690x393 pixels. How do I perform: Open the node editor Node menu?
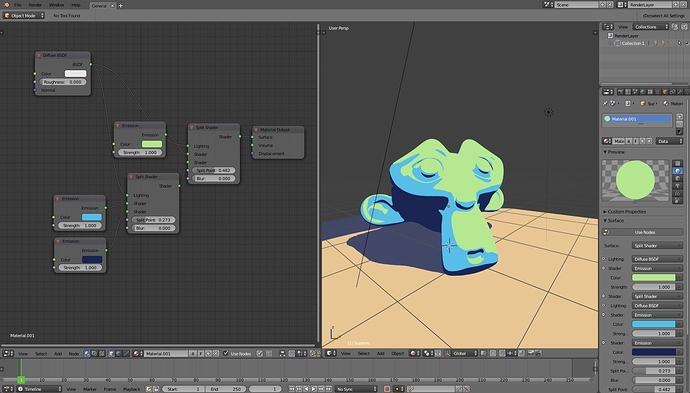[73, 353]
